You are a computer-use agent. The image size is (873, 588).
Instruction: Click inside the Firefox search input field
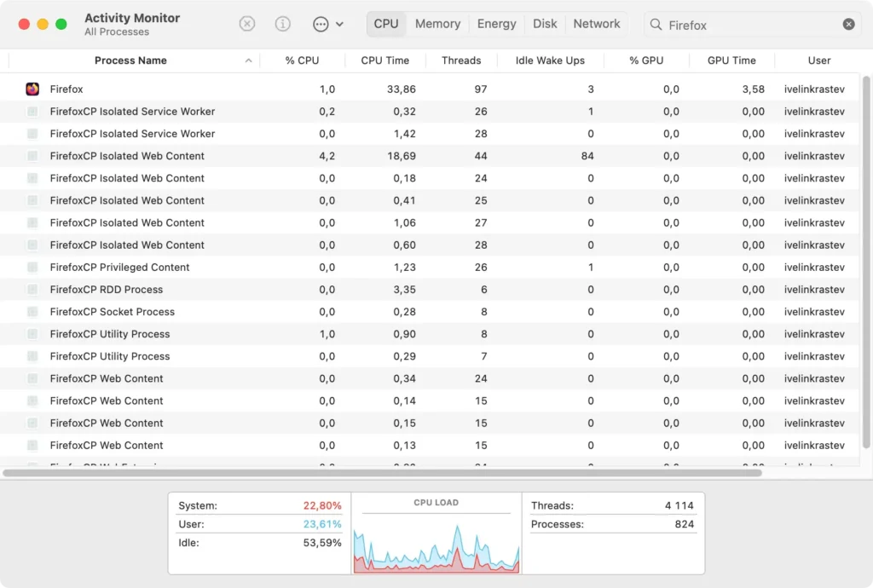tap(750, 25)
